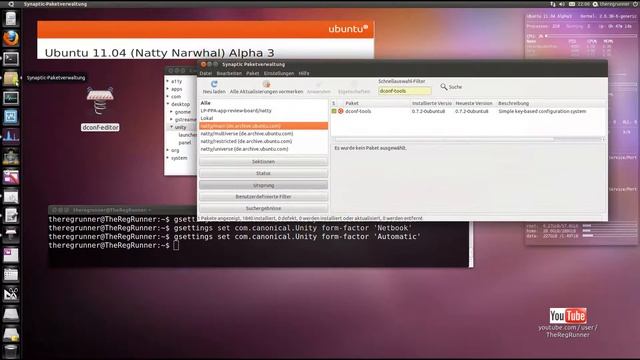Image resolution: width=640 pixels, height=360 pixels.
Task: Click the histogram graph launcher icon
Action: pyautogui.click(x=11, y=137)
